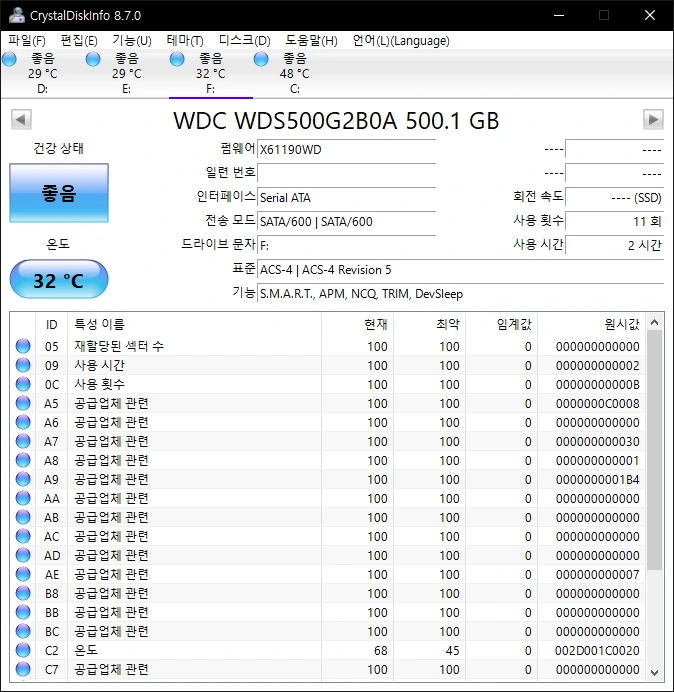This screenshot has width=674, height=692.
Task: Click the 최악 column header
Action: tap(429, 324)
